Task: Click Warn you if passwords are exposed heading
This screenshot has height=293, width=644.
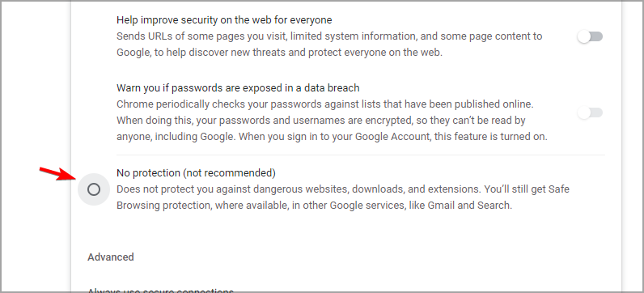Action: coord(238,88)
